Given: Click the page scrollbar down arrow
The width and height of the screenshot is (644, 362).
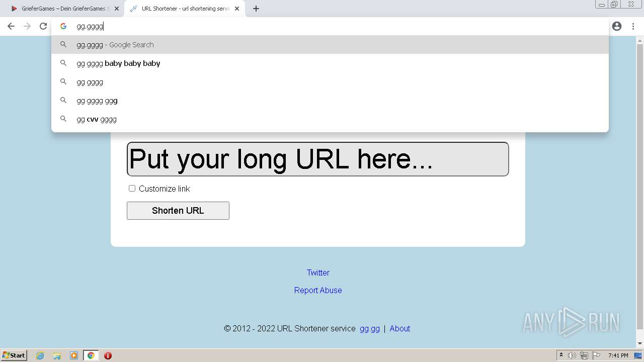Looking at the screenshot, I should click(640, 344).
